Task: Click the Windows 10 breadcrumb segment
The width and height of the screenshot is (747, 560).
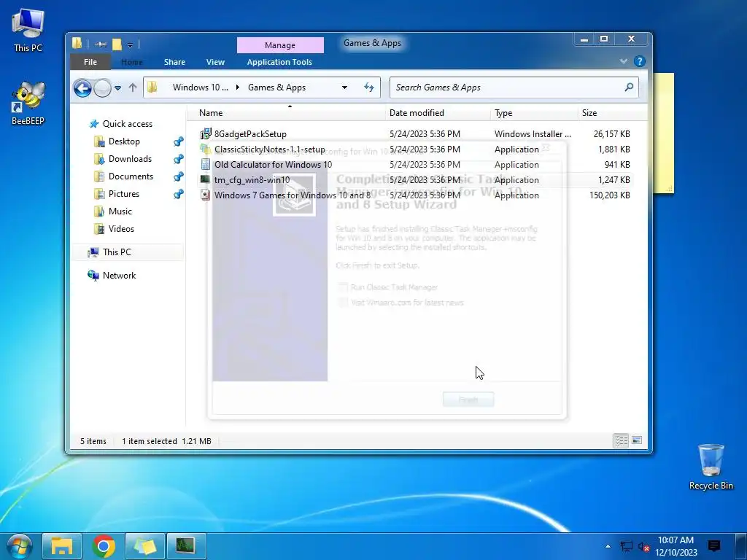Action: click(x=200, y=87)
